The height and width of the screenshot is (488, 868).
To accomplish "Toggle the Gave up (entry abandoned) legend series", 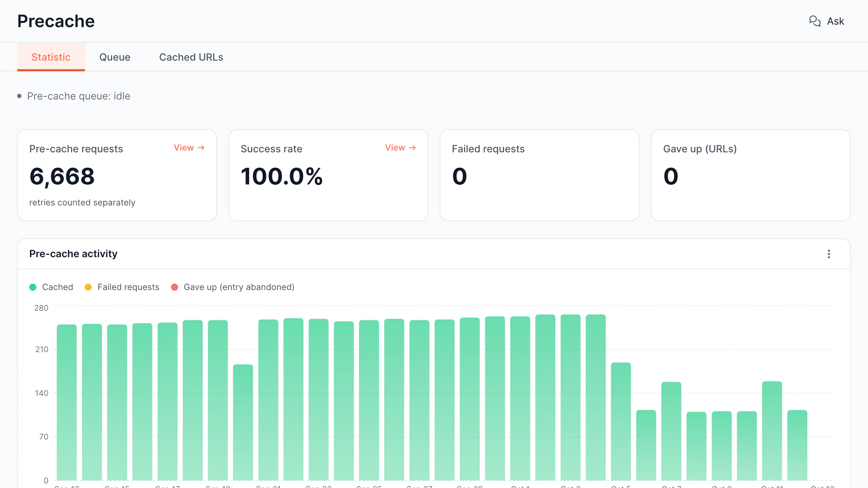I will point(233,287).
